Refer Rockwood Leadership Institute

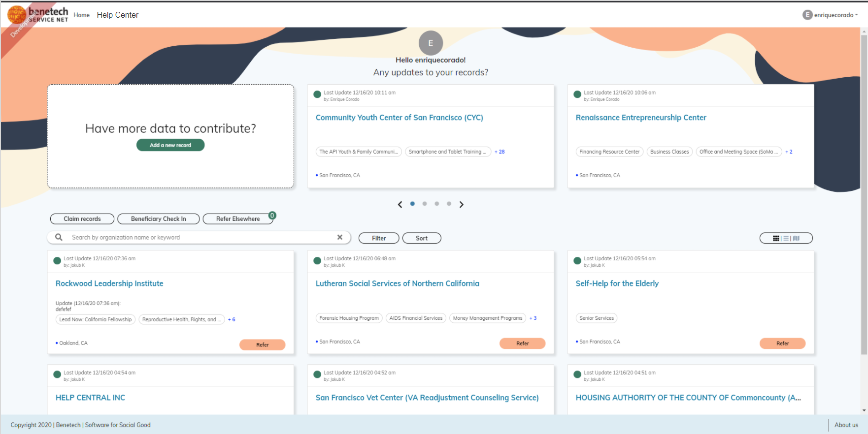click(263, 345)
